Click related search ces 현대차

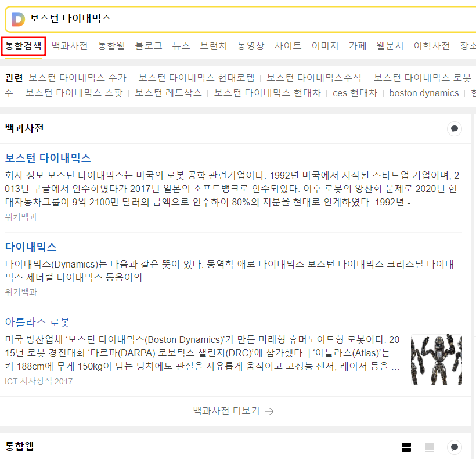click(355, 93)
